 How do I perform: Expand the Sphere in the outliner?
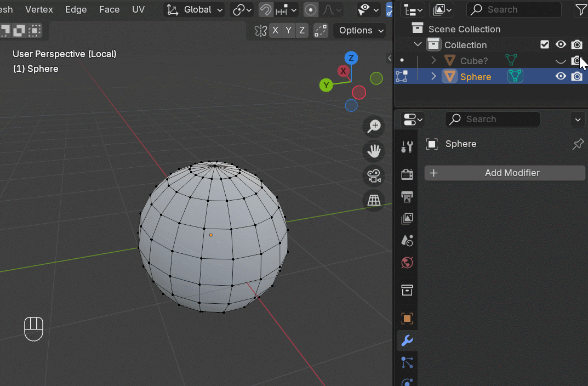[x=433, y=76]
